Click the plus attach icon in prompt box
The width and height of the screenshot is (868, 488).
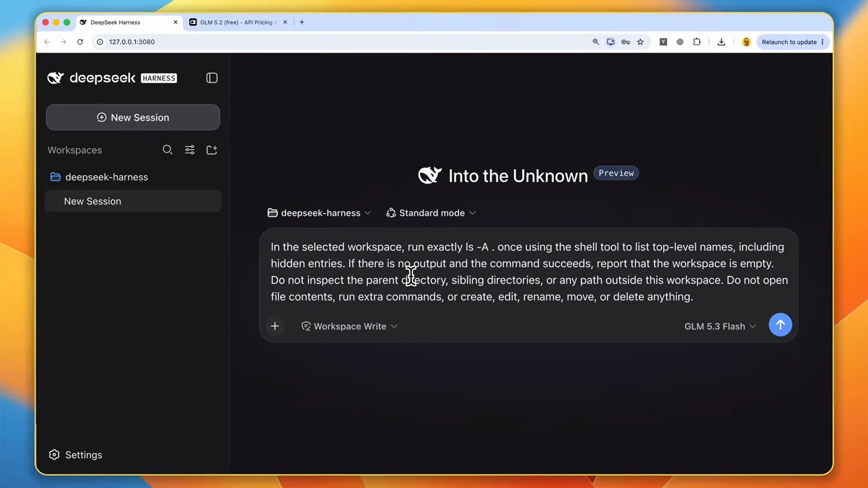click(x=275, y=326)
